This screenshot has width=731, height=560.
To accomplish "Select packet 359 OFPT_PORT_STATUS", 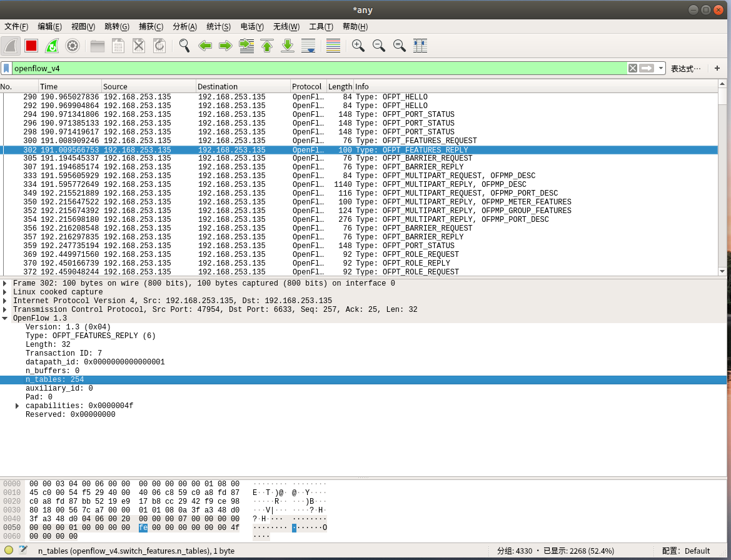I will [x=360, y=246].
